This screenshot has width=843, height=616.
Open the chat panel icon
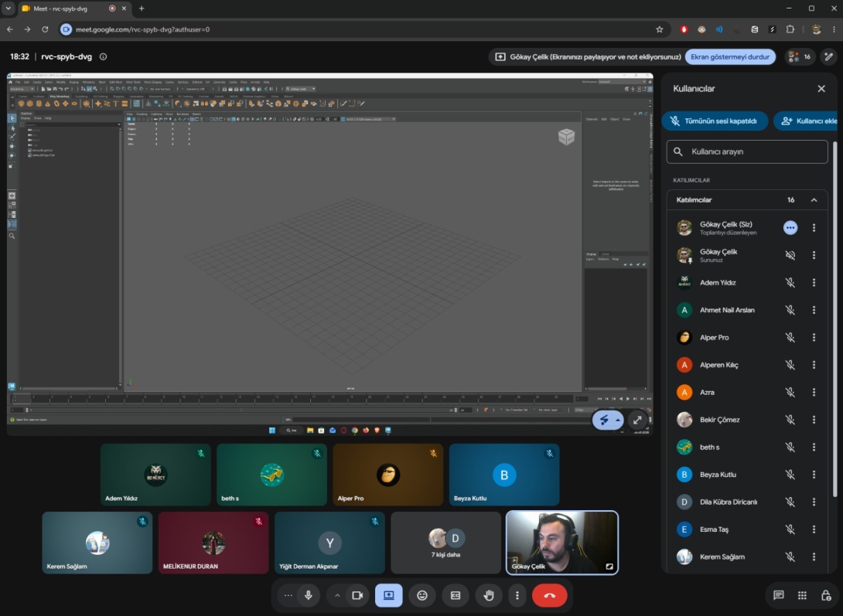778,595
